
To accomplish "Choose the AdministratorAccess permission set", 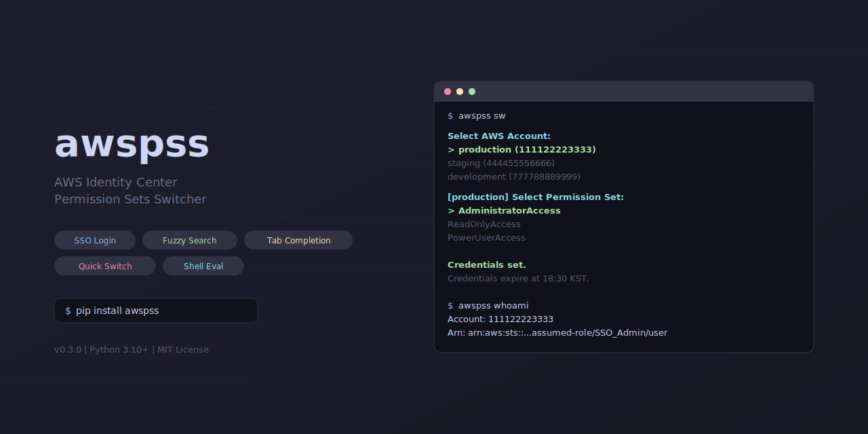I will pos(504,211).
